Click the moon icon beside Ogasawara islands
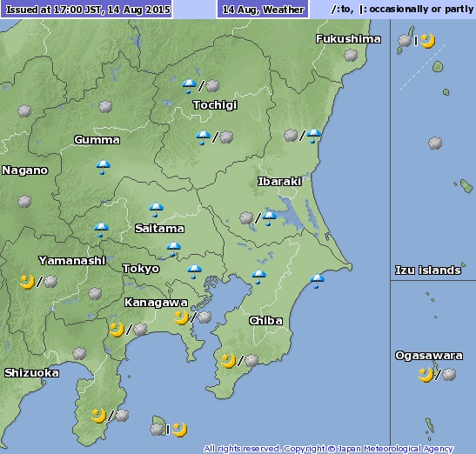 coord(426,375)
